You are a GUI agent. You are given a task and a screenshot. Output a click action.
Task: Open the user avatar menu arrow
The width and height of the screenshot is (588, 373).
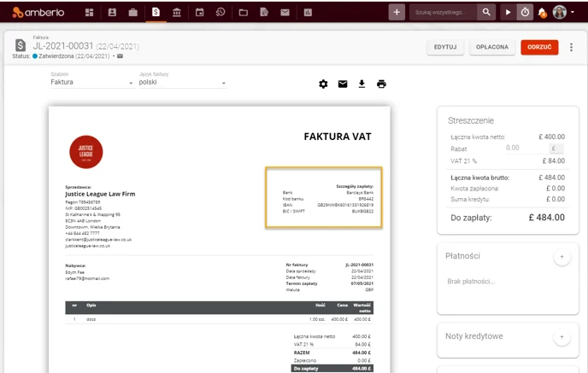click(573, 12)
